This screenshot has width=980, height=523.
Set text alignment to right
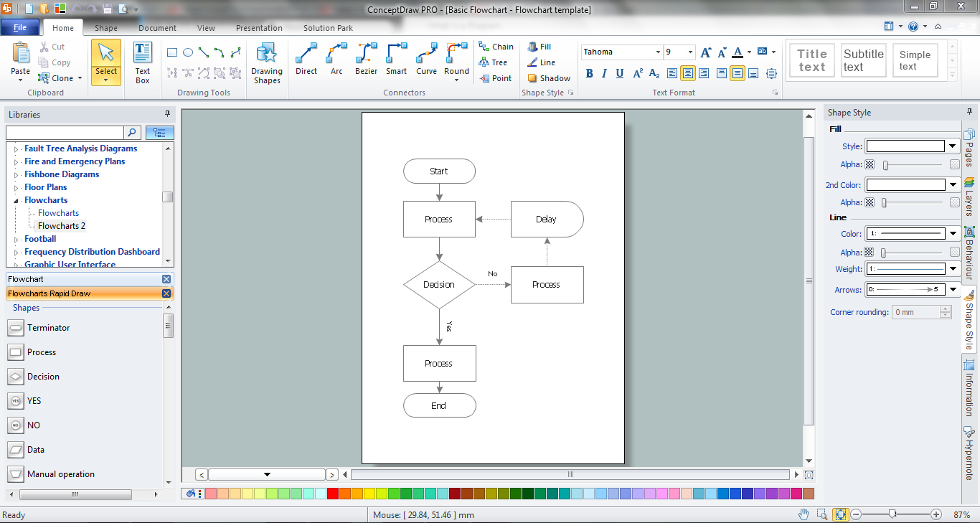[x=704, y=73]
